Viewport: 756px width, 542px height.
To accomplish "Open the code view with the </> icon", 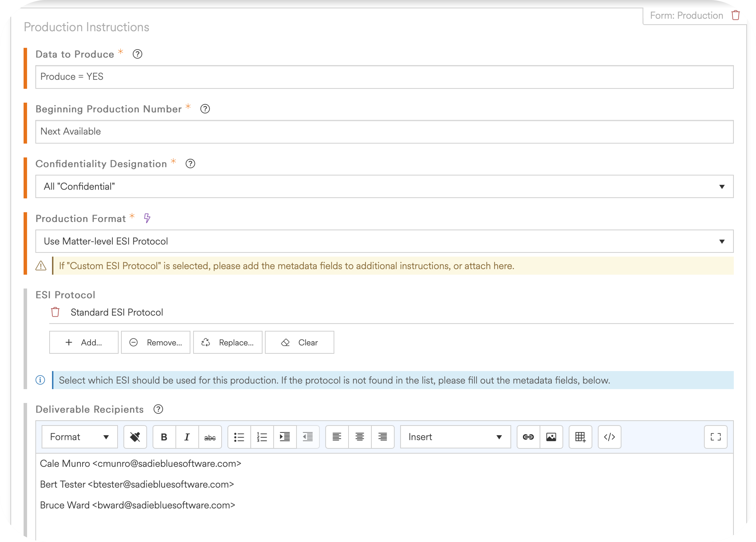I will tap(609, 437).
